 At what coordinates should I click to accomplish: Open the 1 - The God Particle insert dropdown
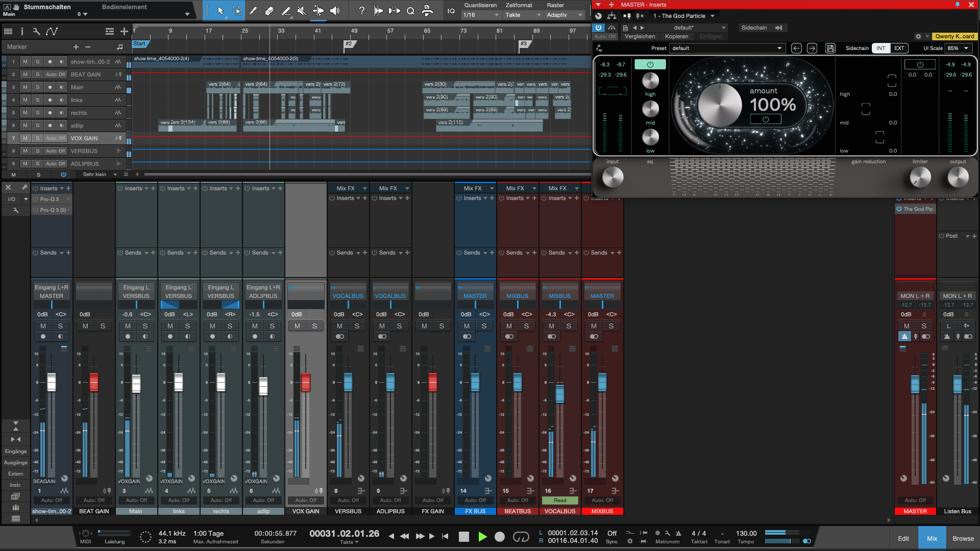[x=683, y=16]
